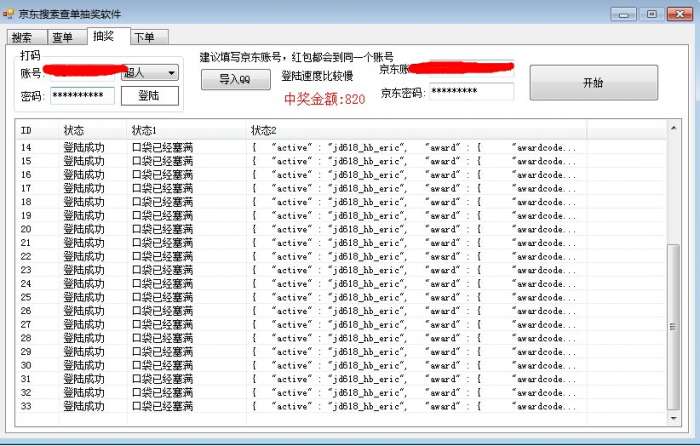
Task: Select row with ID 25
Action: tap(341, 297)
